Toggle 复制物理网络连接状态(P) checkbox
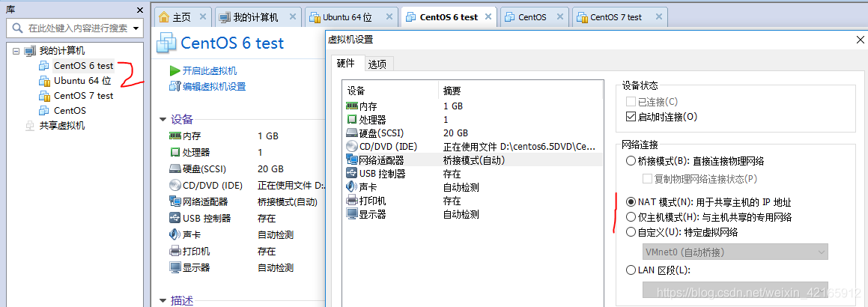The image size is (868, 307). tap(647, 179)
